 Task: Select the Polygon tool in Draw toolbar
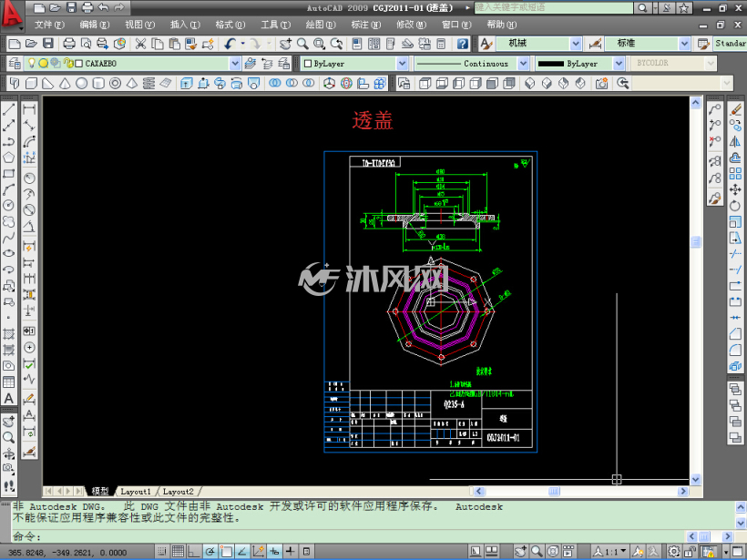(8, 158)
